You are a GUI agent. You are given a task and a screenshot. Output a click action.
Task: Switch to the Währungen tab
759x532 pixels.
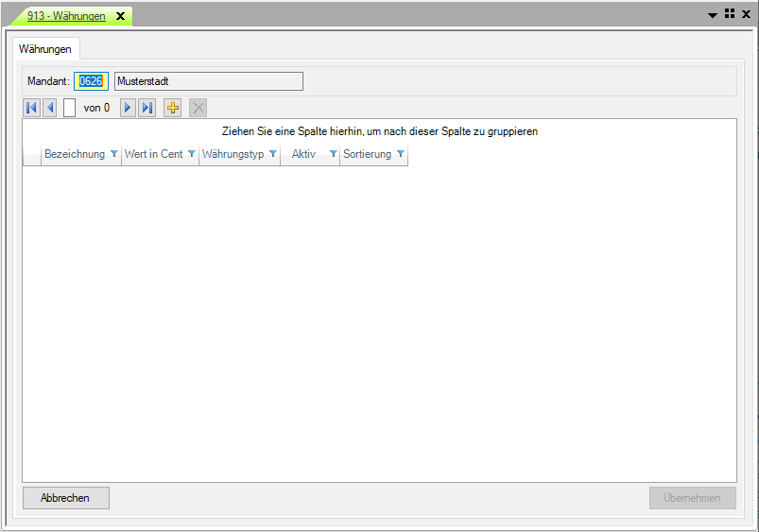(x=45, y=49)
